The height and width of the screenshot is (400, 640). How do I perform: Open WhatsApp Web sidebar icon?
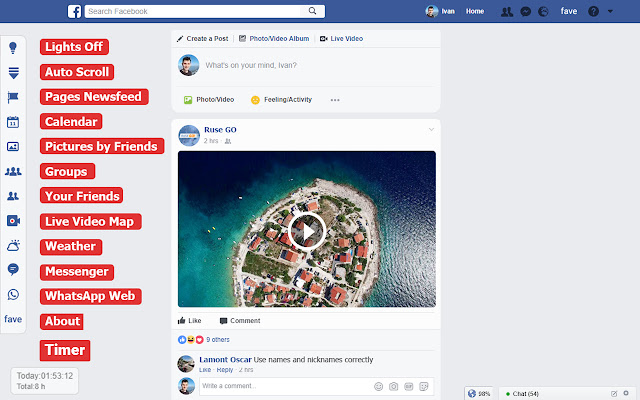coord(13,294)
